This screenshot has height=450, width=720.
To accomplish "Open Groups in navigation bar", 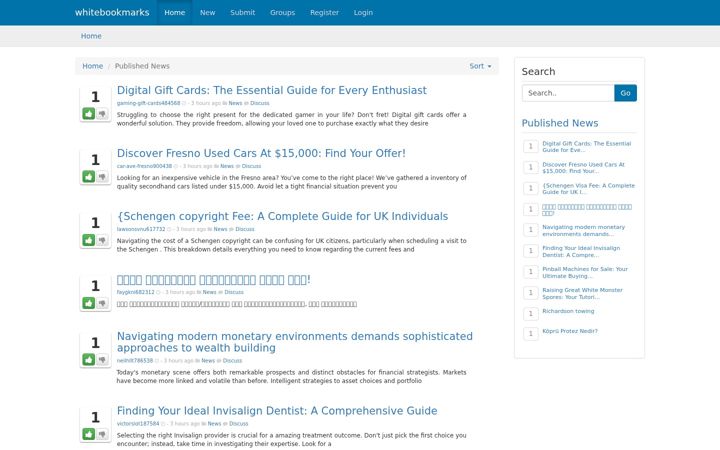I will click(282, 12).
